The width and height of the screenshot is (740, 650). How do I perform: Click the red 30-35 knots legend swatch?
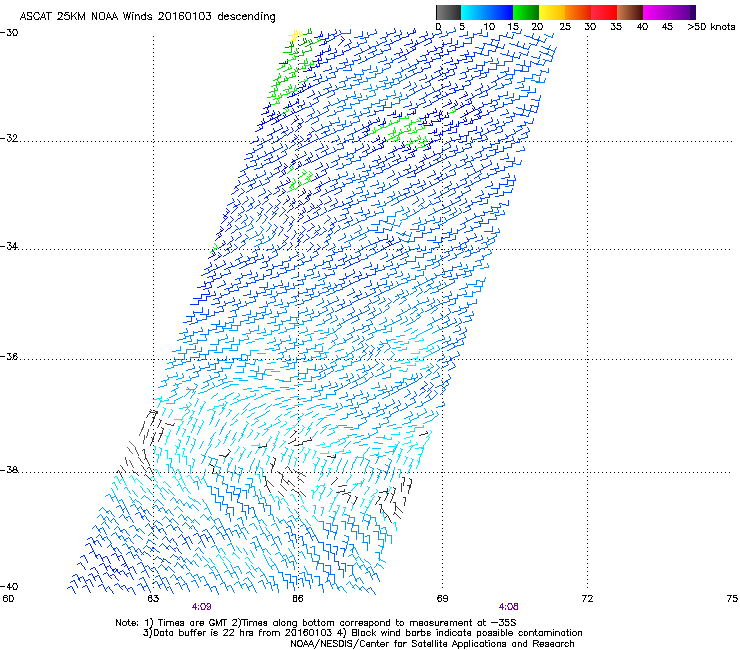[x=604, y=12]
